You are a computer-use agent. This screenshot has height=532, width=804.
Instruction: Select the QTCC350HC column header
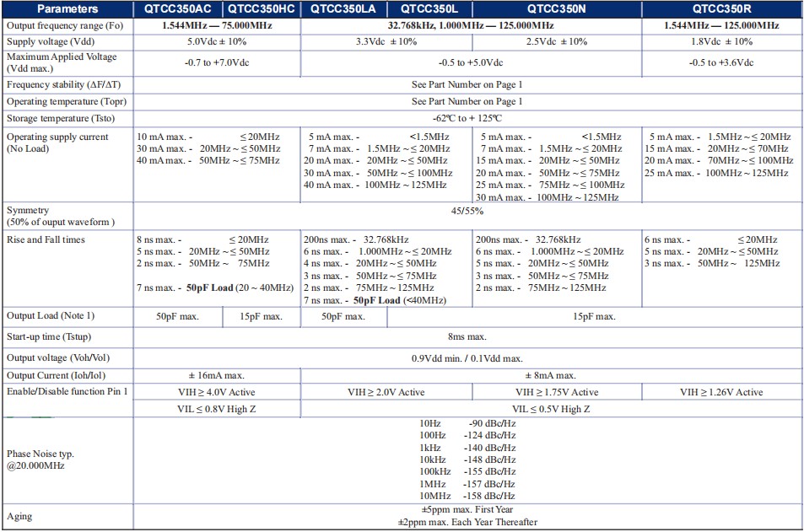(262, 11)
